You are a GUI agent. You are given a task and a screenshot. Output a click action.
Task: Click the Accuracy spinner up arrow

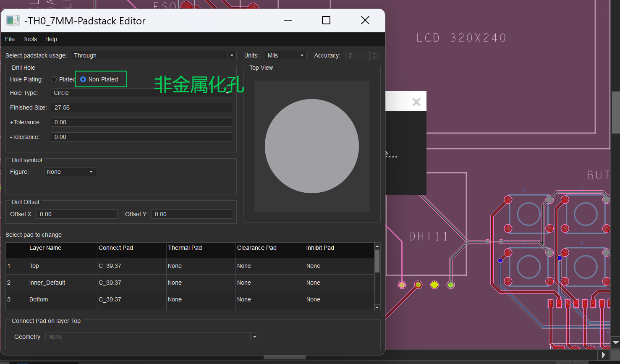[374, 53]
